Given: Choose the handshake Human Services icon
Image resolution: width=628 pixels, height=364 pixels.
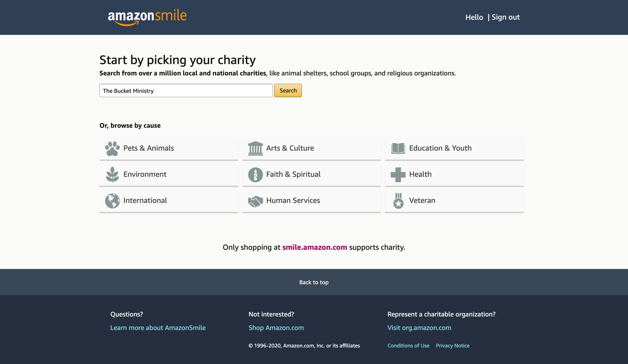Looking at the screenshot, I should coord(255,201).
